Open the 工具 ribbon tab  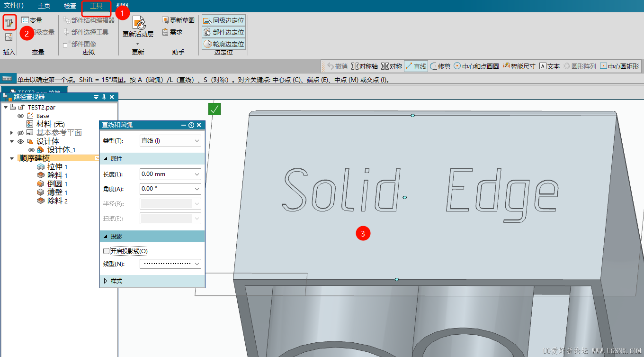96,6
